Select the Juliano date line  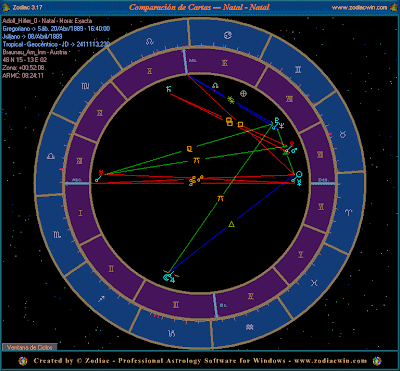(31, 36)
